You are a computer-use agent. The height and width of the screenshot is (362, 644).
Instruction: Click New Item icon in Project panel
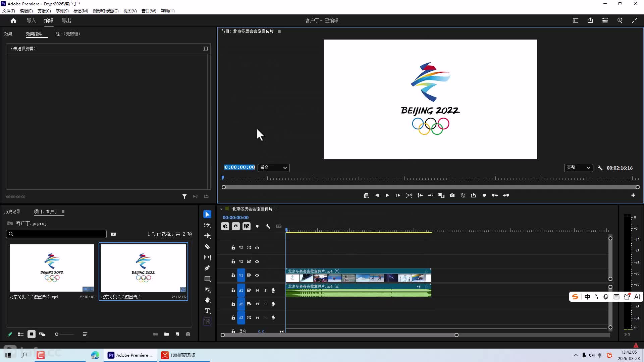tap(177, 334)
